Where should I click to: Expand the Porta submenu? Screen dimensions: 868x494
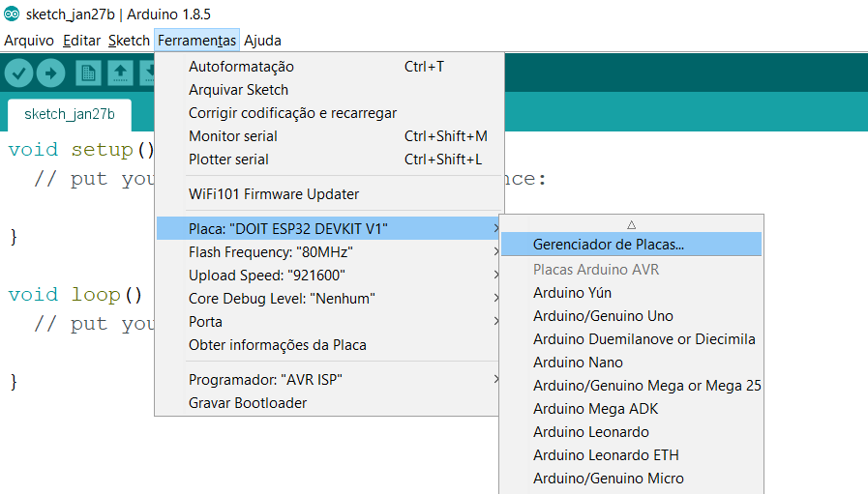pyautogui.click(x=329, y=322)
